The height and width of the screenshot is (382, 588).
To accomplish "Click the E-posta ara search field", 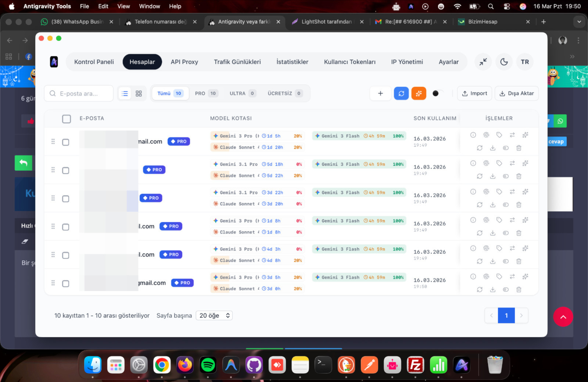I will click(x=79, y=93).
